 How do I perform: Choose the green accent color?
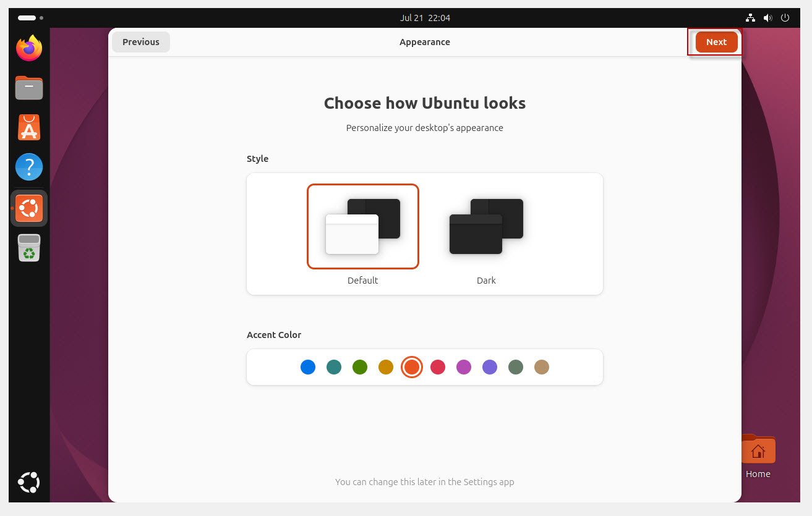360,367
